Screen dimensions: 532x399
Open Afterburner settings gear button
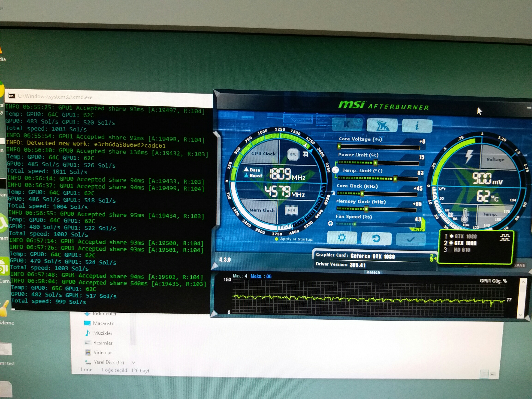pos(342,238)
